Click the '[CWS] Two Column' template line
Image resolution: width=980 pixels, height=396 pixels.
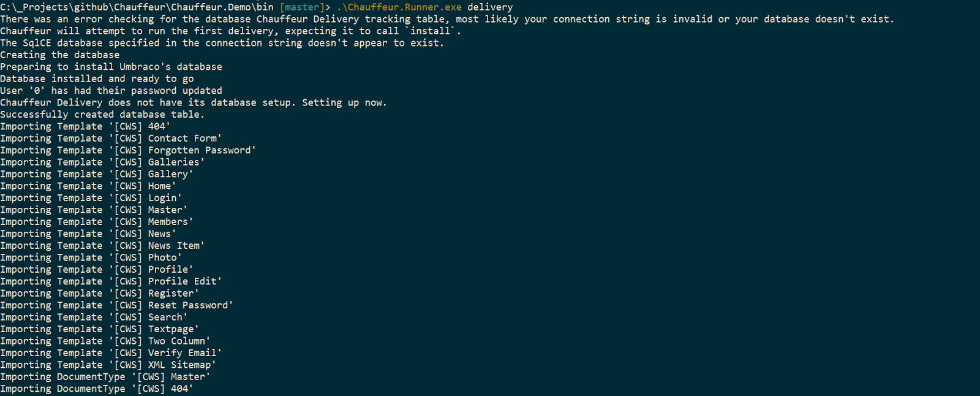[x=105, y=341]
